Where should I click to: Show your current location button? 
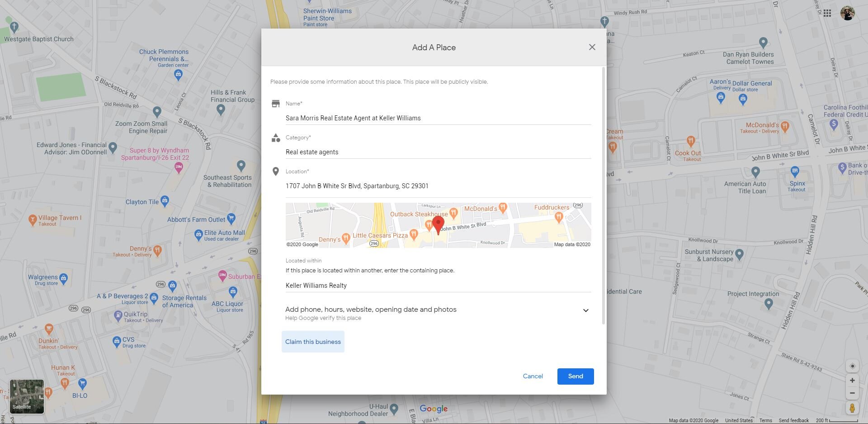(x=852, y=366)
